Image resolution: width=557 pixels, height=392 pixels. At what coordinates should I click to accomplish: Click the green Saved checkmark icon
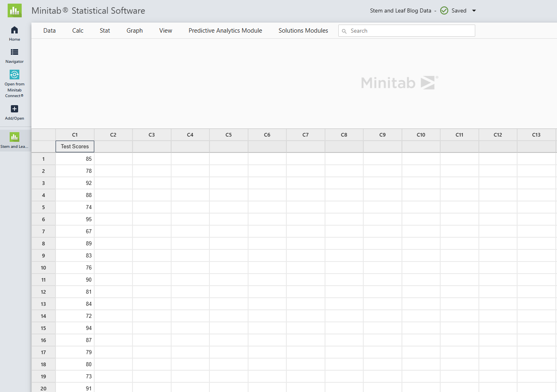click(x=444, y=11)
